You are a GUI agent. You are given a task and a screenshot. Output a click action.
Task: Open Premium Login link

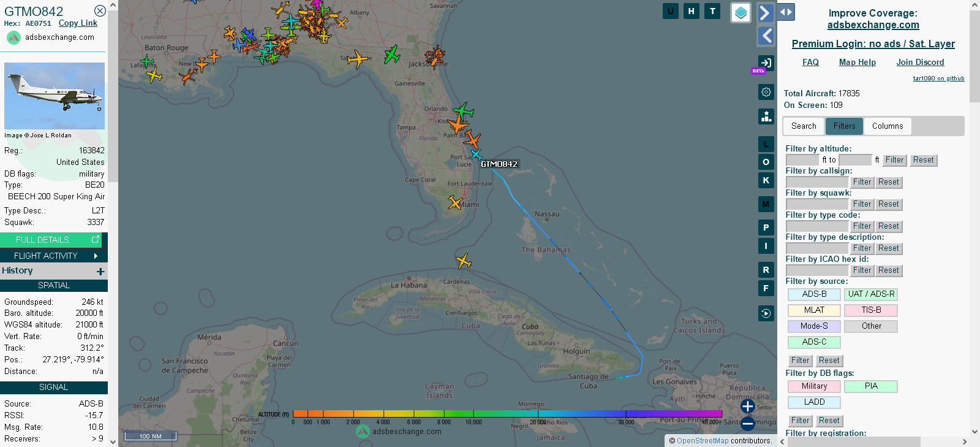tap(873, 44)
